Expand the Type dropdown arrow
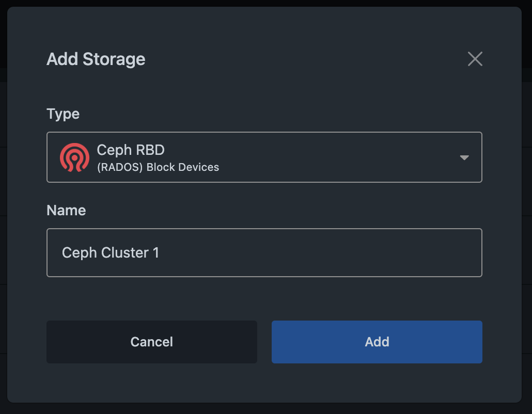532x414 pixels. pos(464,157)
